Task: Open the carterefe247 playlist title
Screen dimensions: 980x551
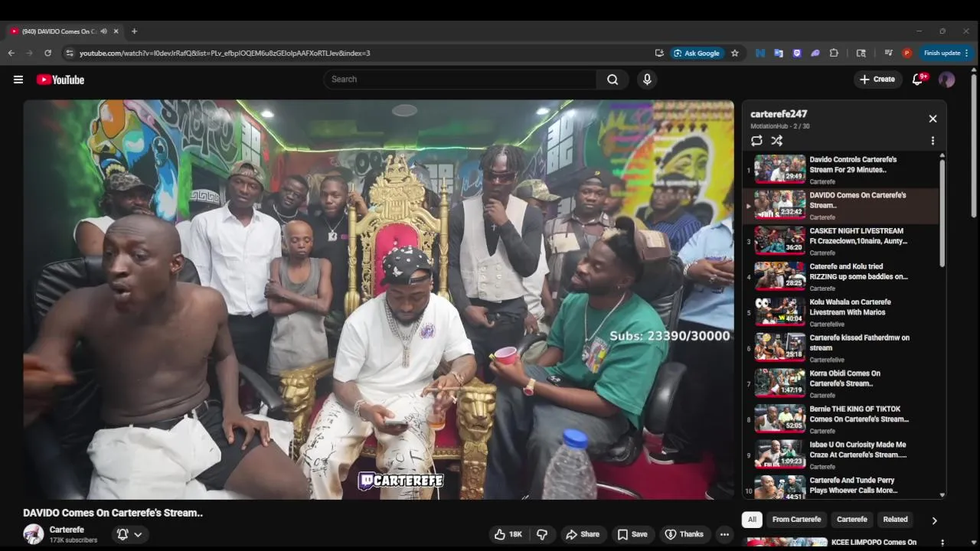Action: (779, 114)
